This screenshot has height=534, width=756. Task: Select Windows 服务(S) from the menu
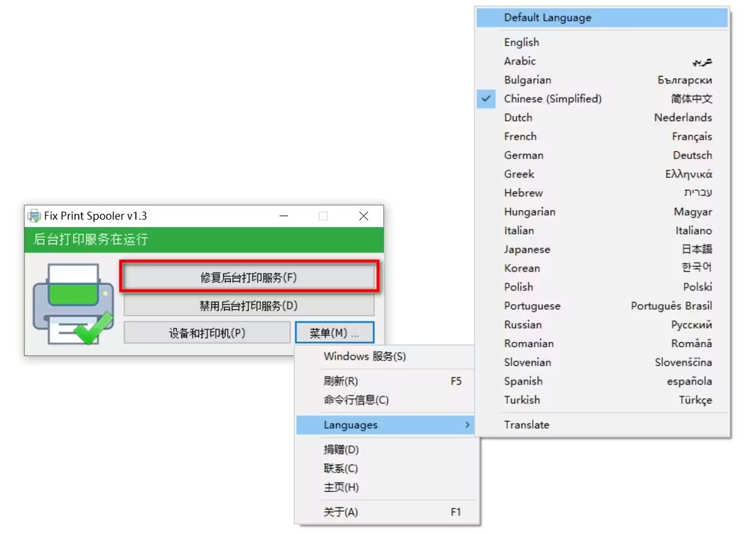pos(365,356)
